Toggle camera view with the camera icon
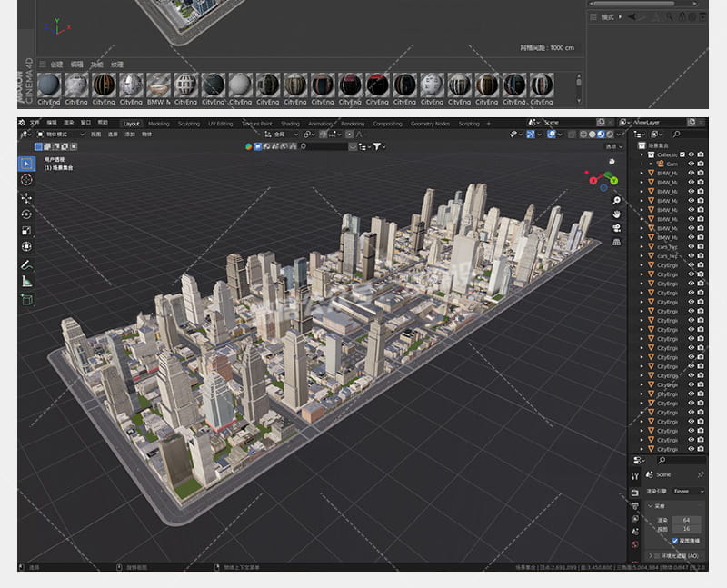 pos(617,228)
